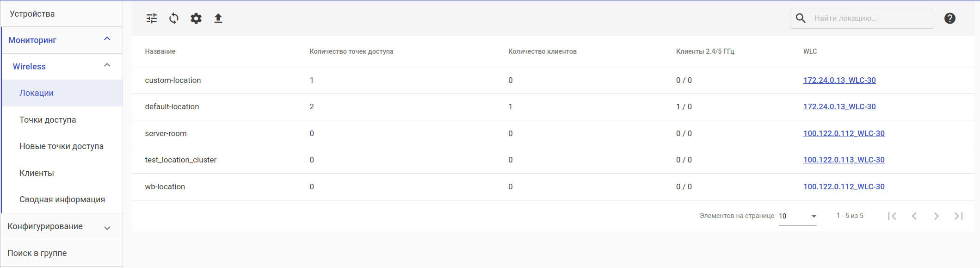The width and height of the screenshot is (980, 268).
Task: Select Точки доступа in the sidebar
Action: [x=48, y=120]
